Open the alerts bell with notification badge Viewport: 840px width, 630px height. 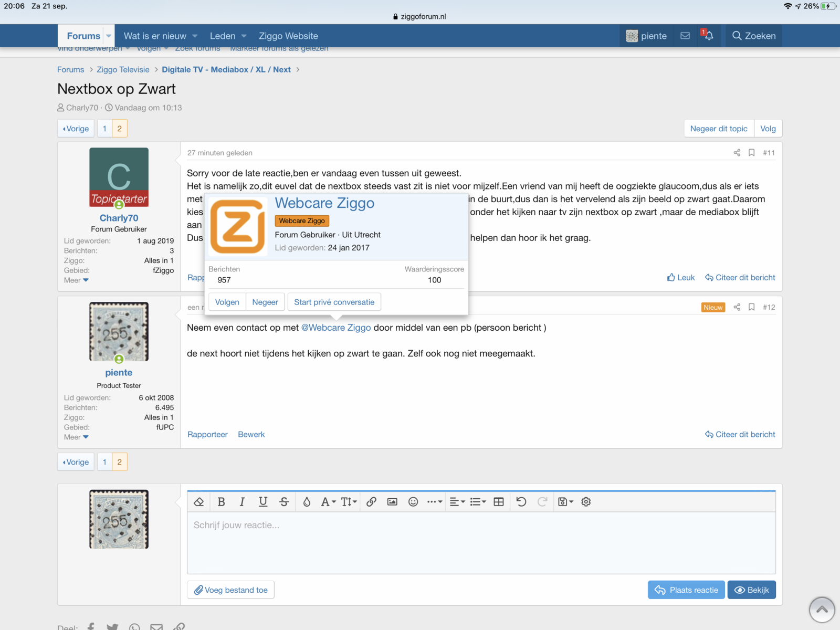tap(708, 36)
